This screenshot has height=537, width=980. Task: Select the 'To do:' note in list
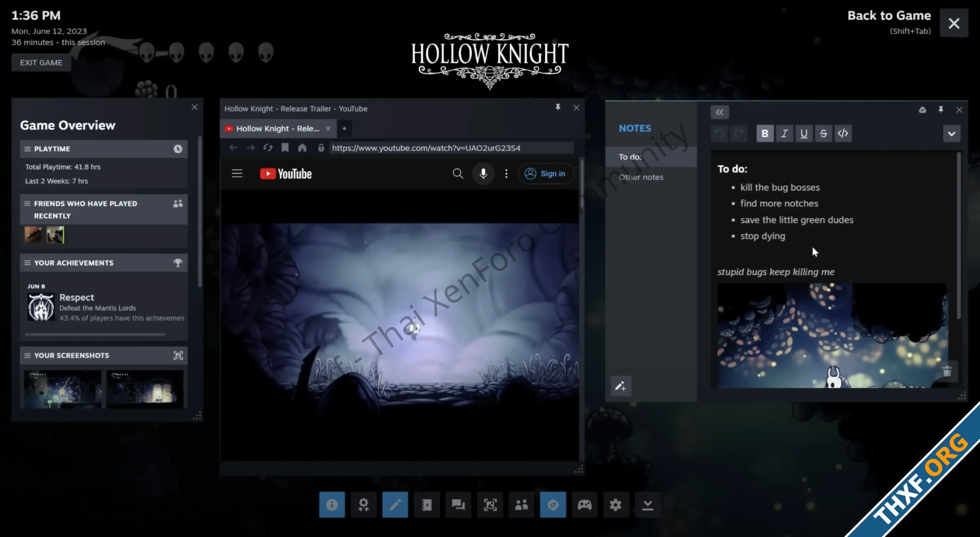tap(651, 157)
